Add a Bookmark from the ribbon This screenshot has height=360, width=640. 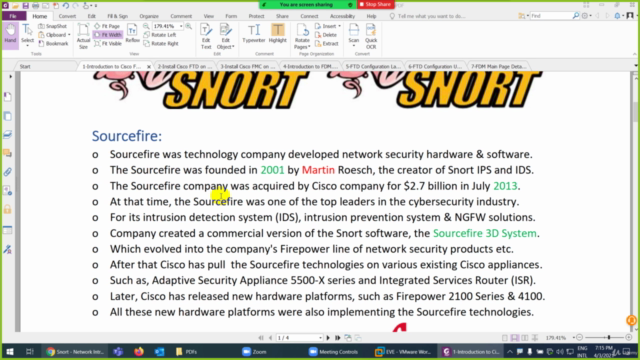[53, 44]
